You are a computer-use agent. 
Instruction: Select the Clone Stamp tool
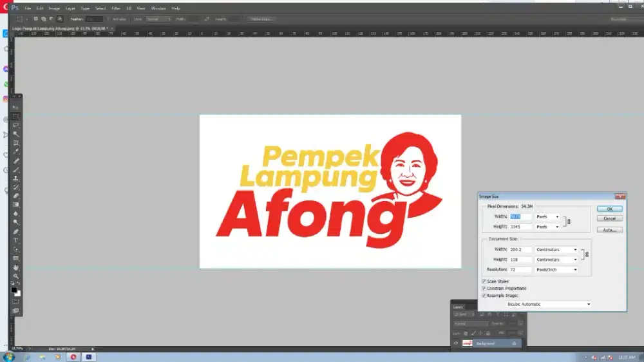(x=15, y=178)
